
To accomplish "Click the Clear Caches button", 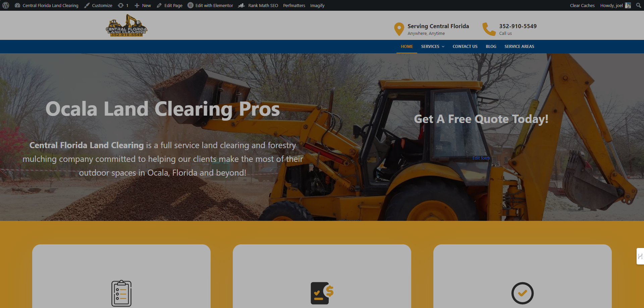I will pos(582,5).
